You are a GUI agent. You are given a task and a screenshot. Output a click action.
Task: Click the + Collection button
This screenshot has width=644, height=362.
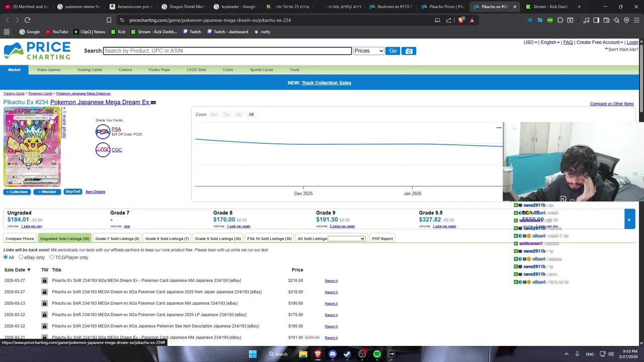17,192
